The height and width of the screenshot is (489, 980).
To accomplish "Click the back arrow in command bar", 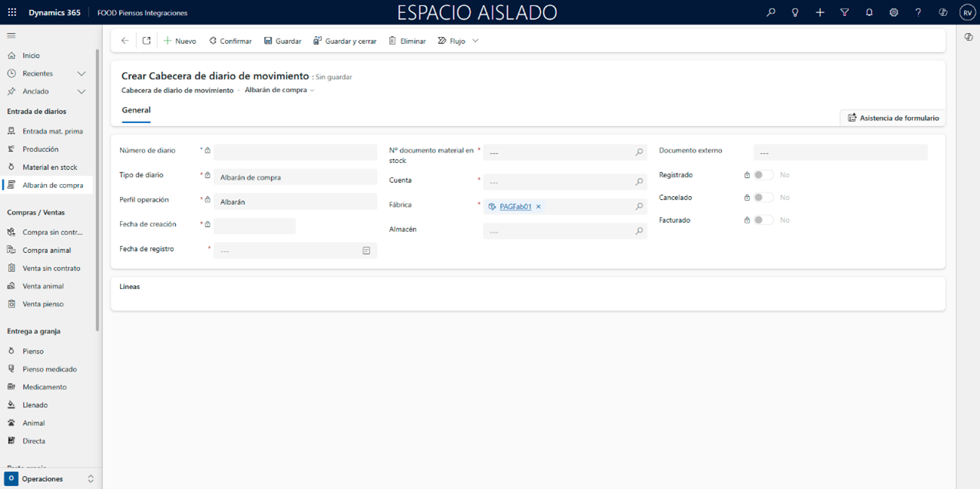I will (x=125, y=41).
